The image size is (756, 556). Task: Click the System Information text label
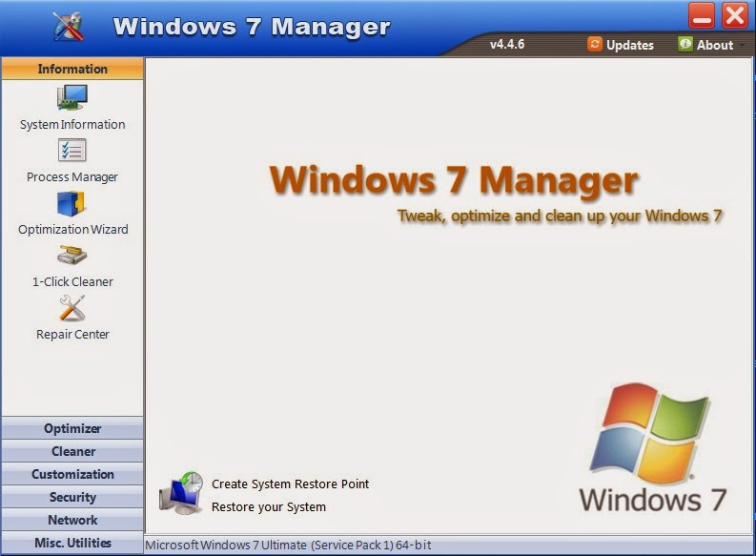tap(72, 124)
